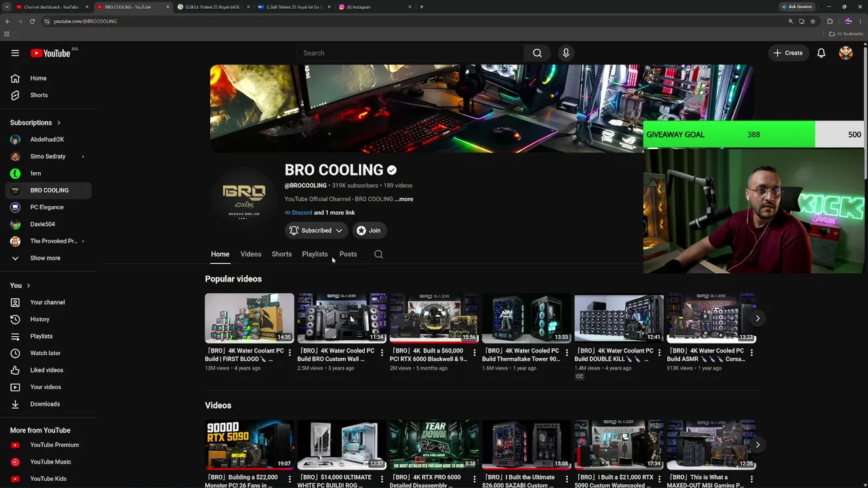Expand the 'and 1 more link' list
This screenshot has height=488, width=868.
point(334,213)
